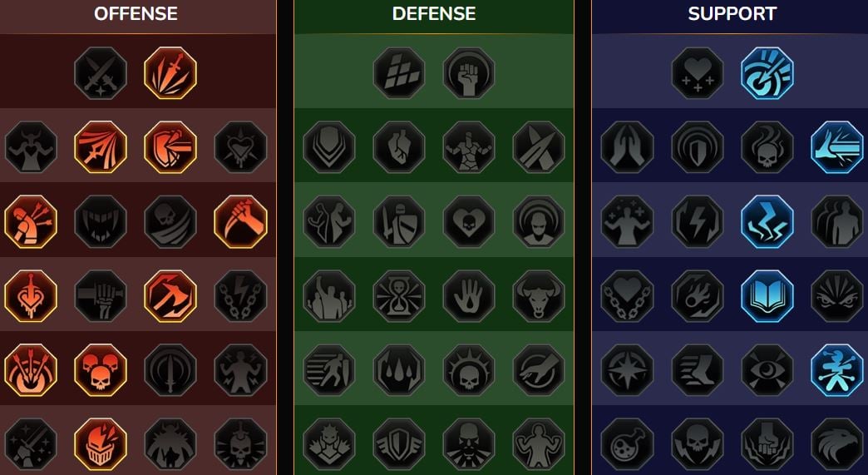Click the three red skulls mastery
The height and width of the screenshot is (475, 868).
coord(101,370)
